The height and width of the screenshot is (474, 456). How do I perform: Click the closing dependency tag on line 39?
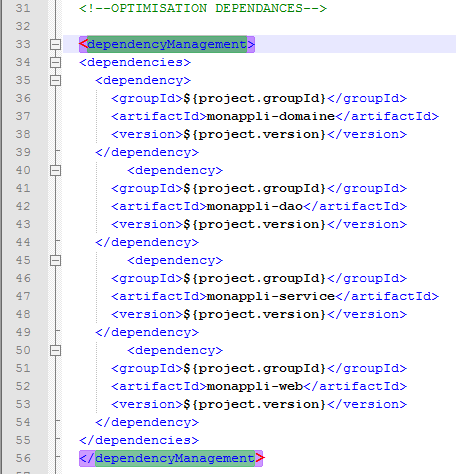pyautogui.click(x=147, y=152)
